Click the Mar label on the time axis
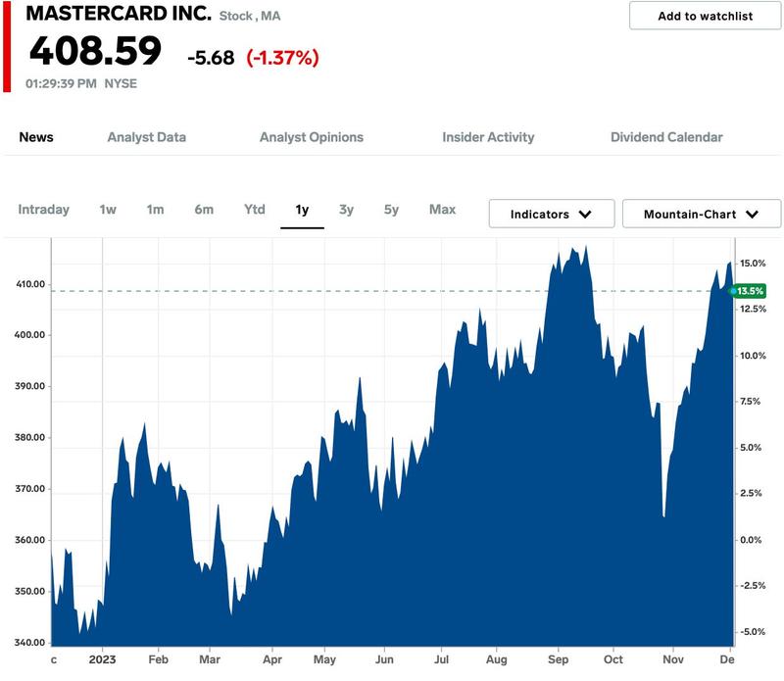This screenshot has width=784, height=681. 210,659
